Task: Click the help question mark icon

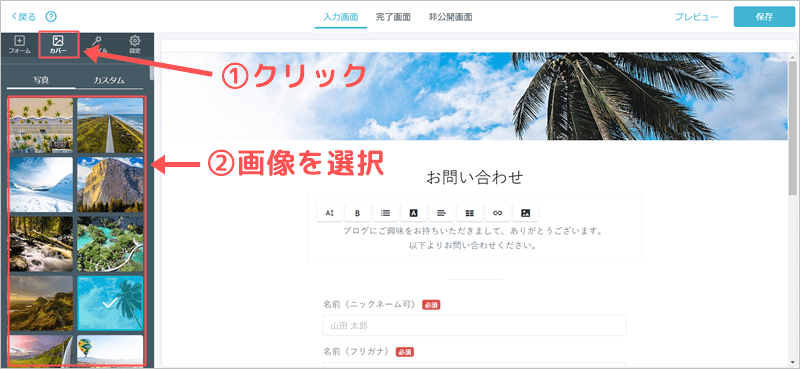Action: 51,17
